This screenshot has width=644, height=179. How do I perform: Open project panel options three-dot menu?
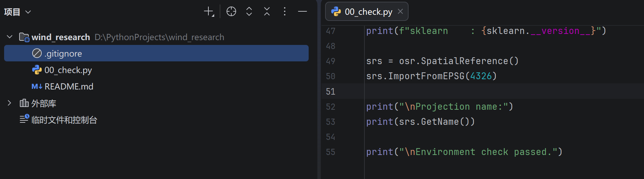click(285, 12)
